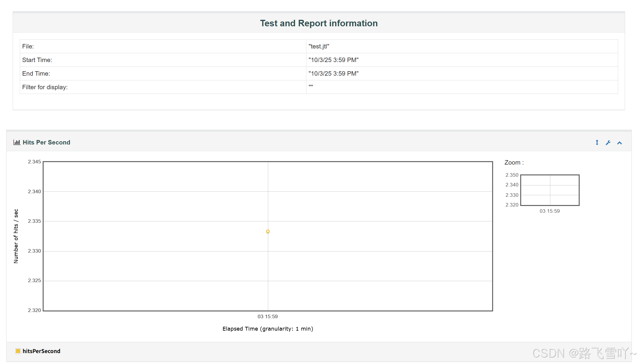Viewport: 638px width, 364px height.
Task: Click the hitsPerSecond legend label
Action: tap(41, 351)
